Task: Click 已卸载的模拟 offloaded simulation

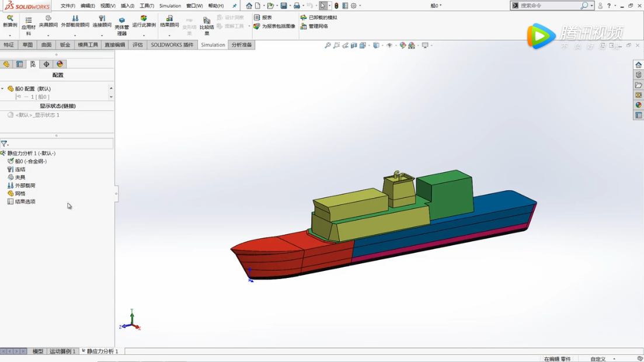Action: (319, 18)
